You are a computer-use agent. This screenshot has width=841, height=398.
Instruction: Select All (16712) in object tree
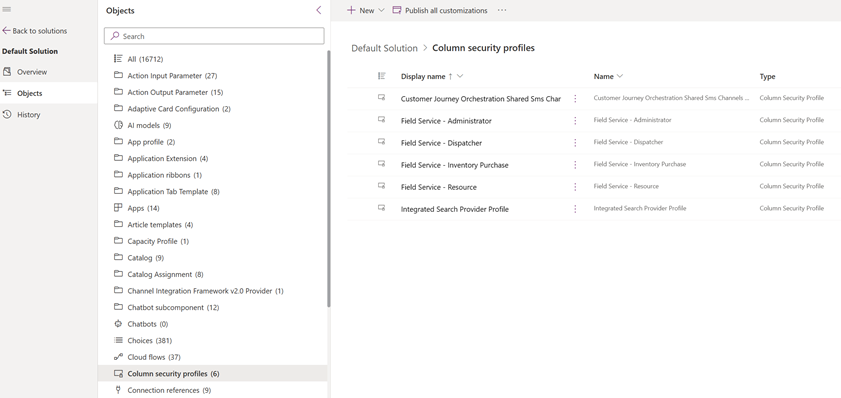[x=145, y=59]
